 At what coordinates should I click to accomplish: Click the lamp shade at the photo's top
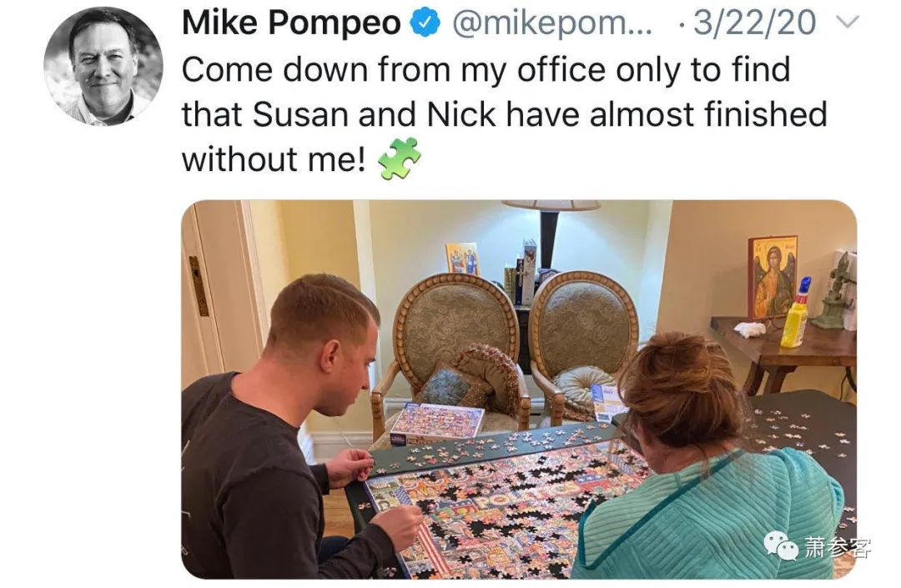[x=551, y=205]
